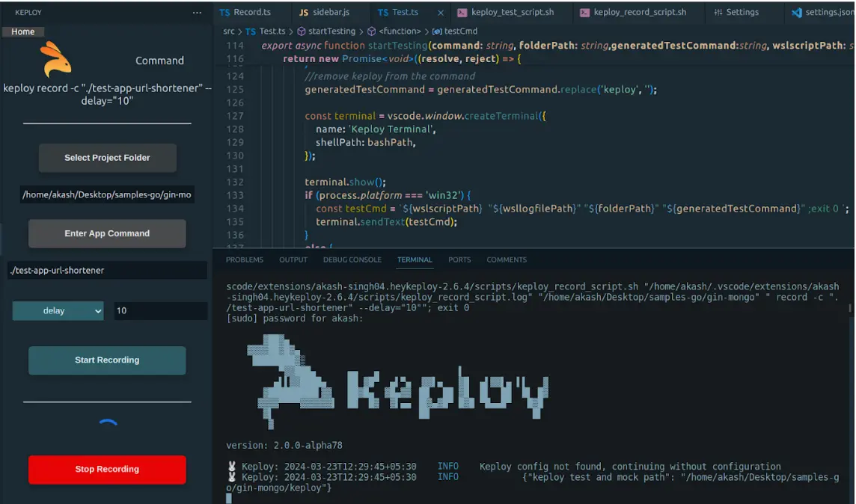Select the TERMINAL panel tab

pos(415,259)
